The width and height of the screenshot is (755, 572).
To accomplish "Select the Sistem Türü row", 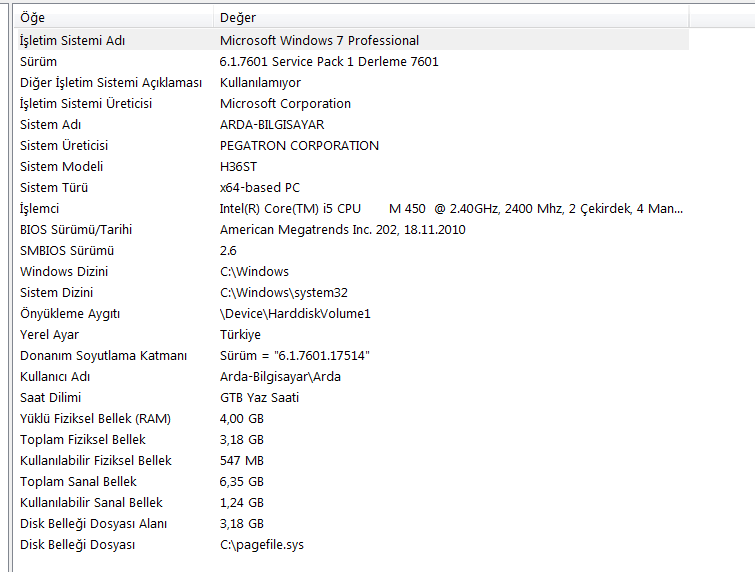I will pyautogui.click(x=54, y=187).
